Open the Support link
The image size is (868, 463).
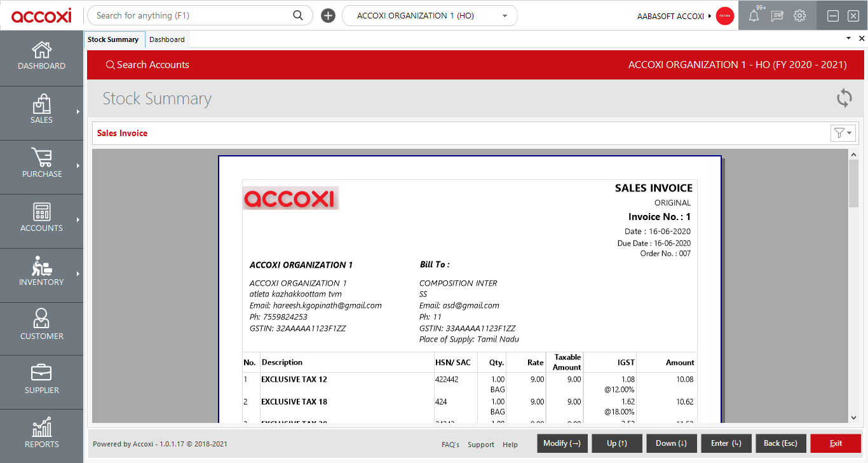[481, 445]
